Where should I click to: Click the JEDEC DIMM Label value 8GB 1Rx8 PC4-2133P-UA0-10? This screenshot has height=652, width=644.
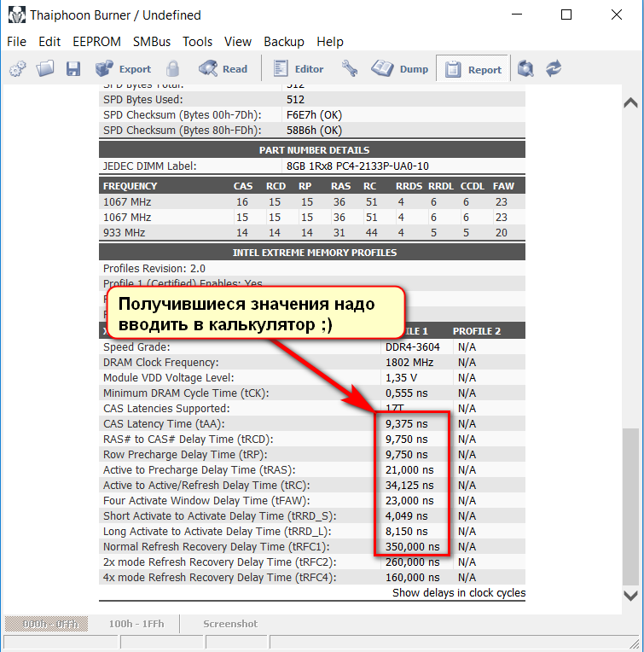pyautogui.click(x=357, y=166)
